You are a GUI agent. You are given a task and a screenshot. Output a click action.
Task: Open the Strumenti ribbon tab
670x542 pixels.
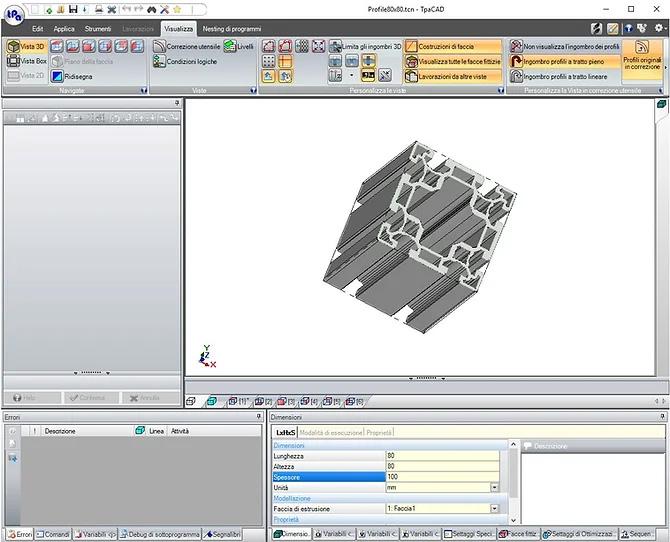click(x=98, y=29)
